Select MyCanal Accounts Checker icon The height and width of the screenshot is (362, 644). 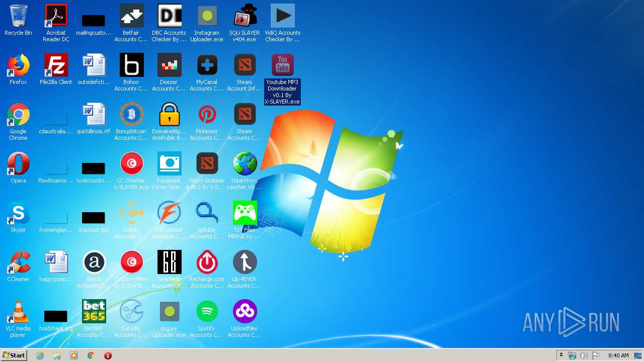pyautogui.click(x=207, y=72)
